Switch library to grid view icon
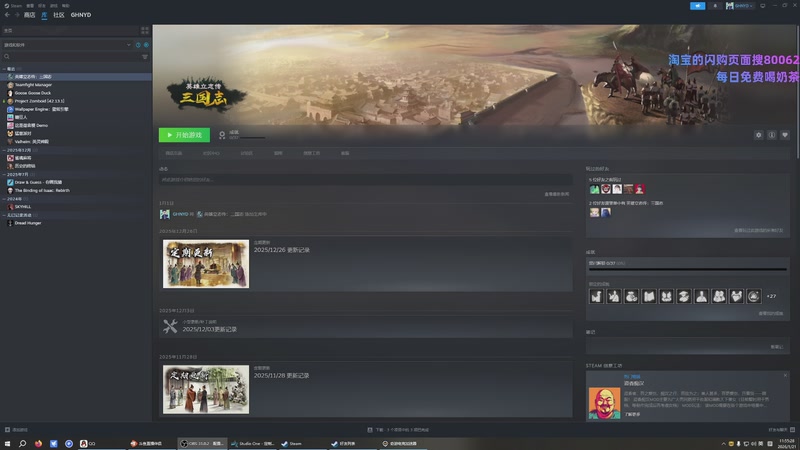The width and height of the screenshot is (800, 450). coord(145,31)
